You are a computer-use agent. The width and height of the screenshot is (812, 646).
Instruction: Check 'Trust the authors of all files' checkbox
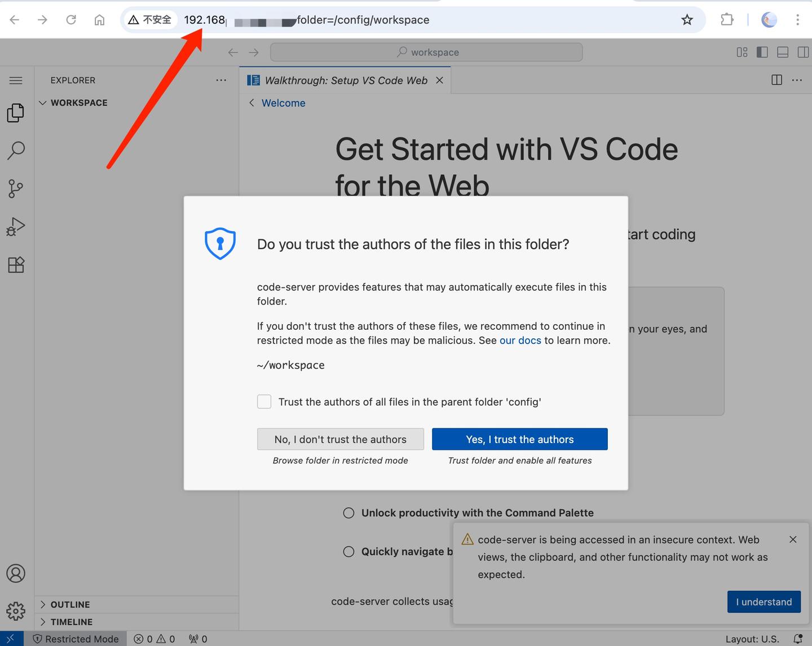264,401
